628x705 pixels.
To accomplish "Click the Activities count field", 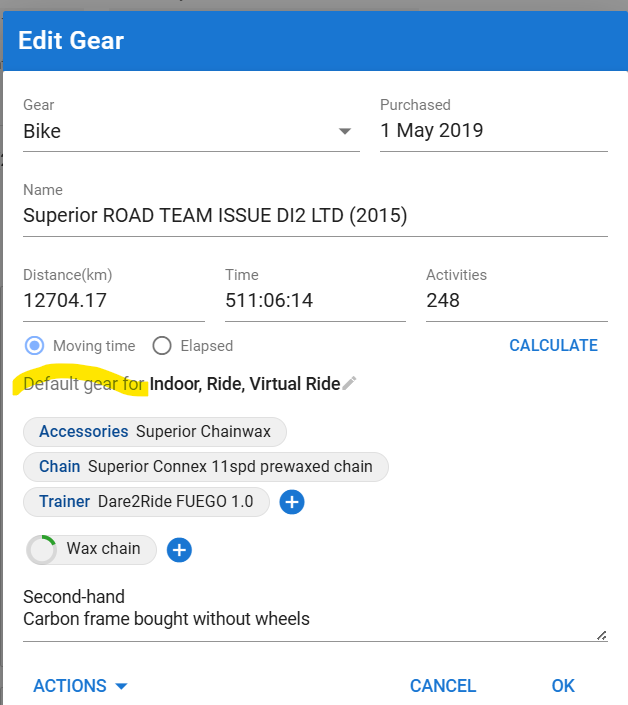I will pyautogui.click(x=517, y=300).
